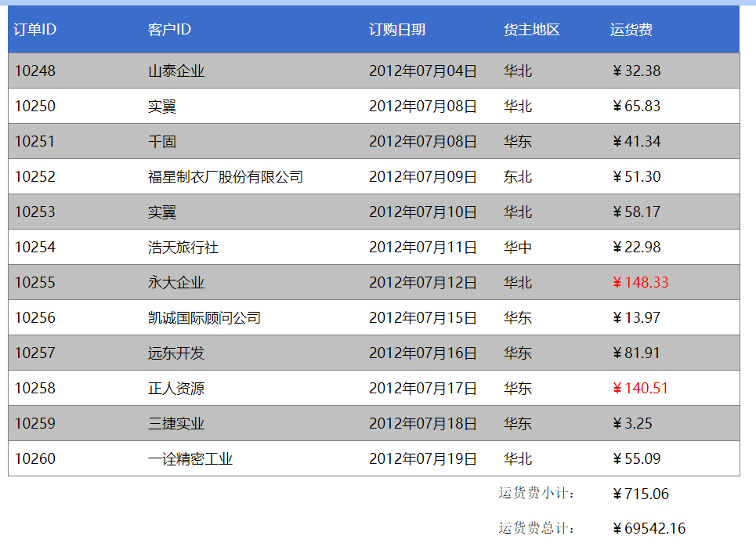The width and height of the screenshot is (756, 543).
Task: Click freight value ¥65.83
Action: tap(636, 106)
